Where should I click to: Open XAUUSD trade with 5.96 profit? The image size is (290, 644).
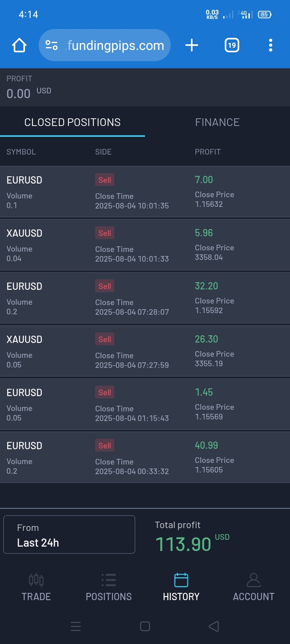pos(145,245)
